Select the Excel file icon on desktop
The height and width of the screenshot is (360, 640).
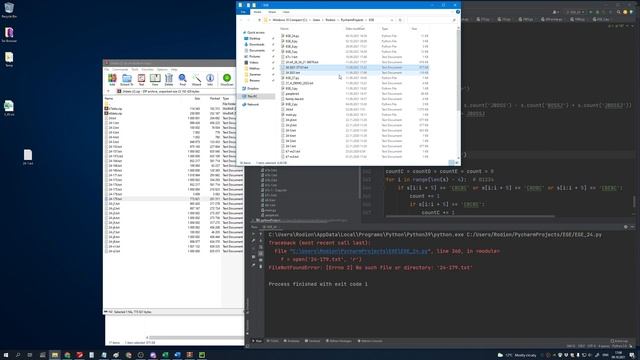(9, 108)
